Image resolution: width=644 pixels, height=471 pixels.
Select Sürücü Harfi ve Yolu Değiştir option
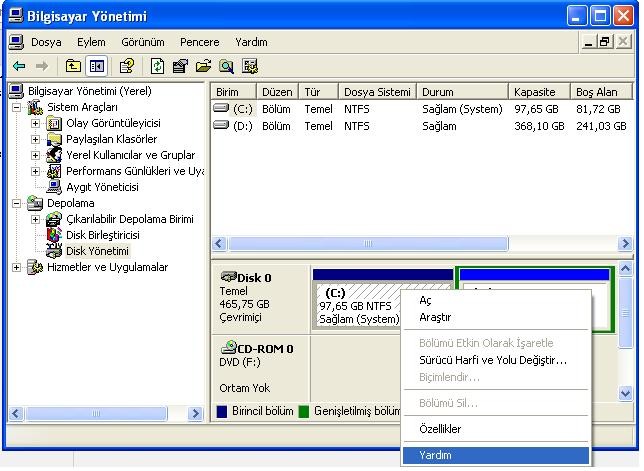pyautogui.click(x=492, y=360)
